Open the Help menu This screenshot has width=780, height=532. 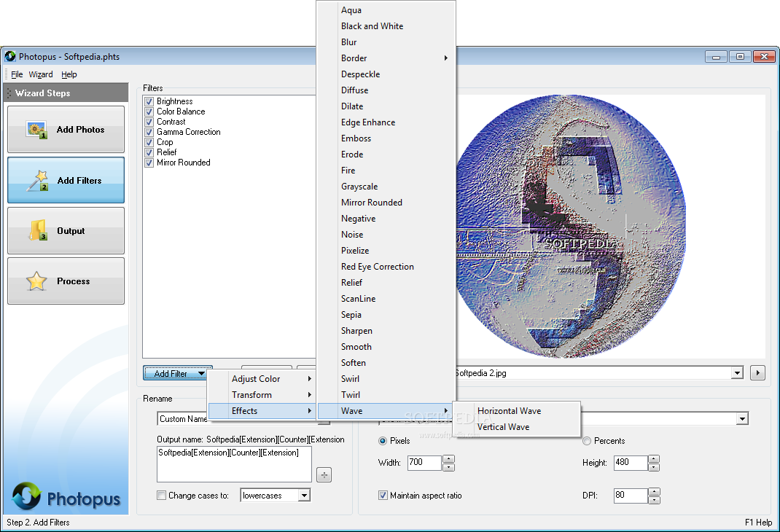pyautogui.click(x=69, y=74)
